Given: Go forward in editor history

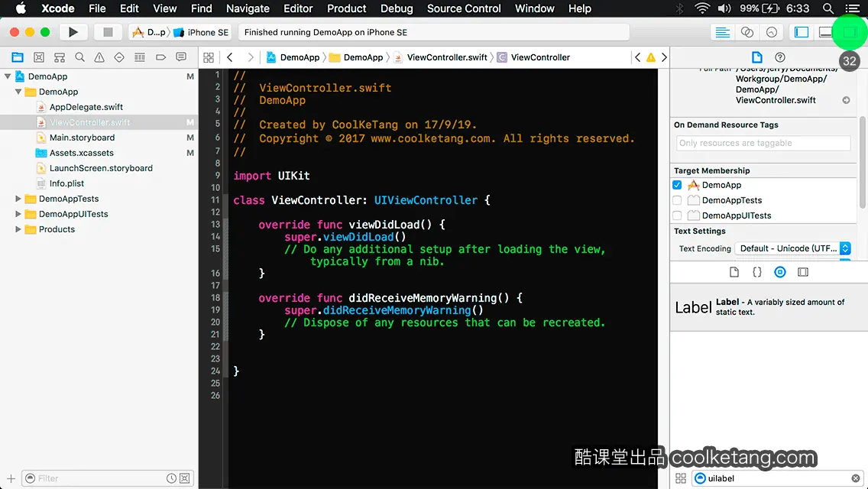Looking at the screenshot, I should 250,57.
